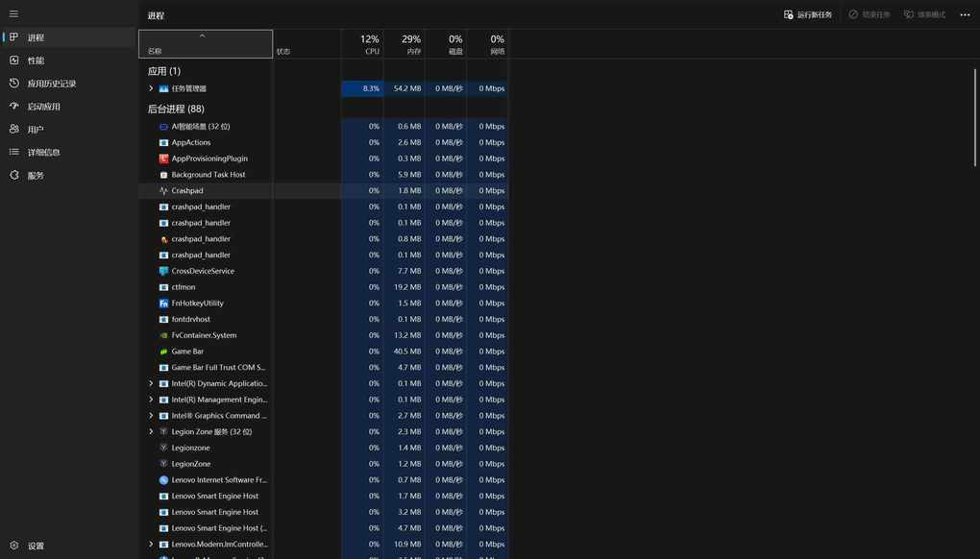The width and height of the screenshot is (980, 559).
Task: Sort by 内存 (Memory) column header
Action: (x=404, y=44)
